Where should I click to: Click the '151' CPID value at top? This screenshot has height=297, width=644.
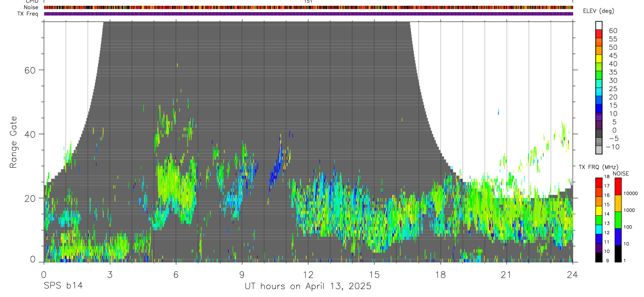[308, 2]
